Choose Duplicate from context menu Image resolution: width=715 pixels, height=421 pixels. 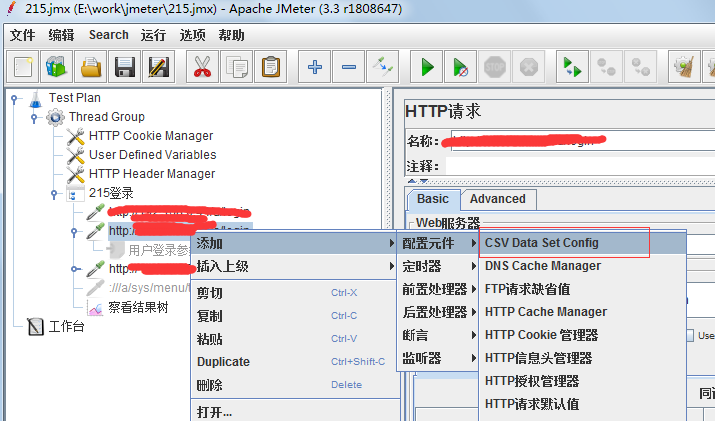click(x=294, y=362)
